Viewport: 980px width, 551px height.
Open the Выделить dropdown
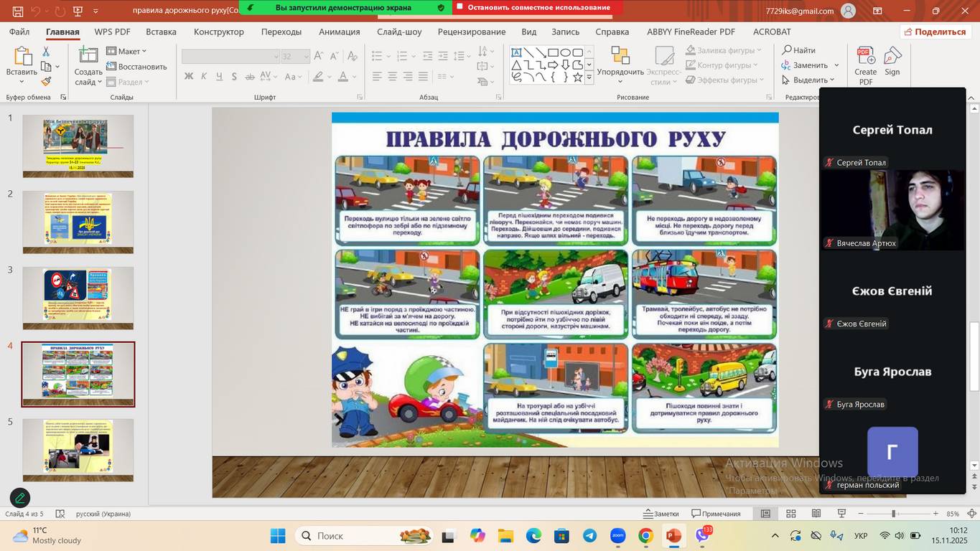point(809,80)
